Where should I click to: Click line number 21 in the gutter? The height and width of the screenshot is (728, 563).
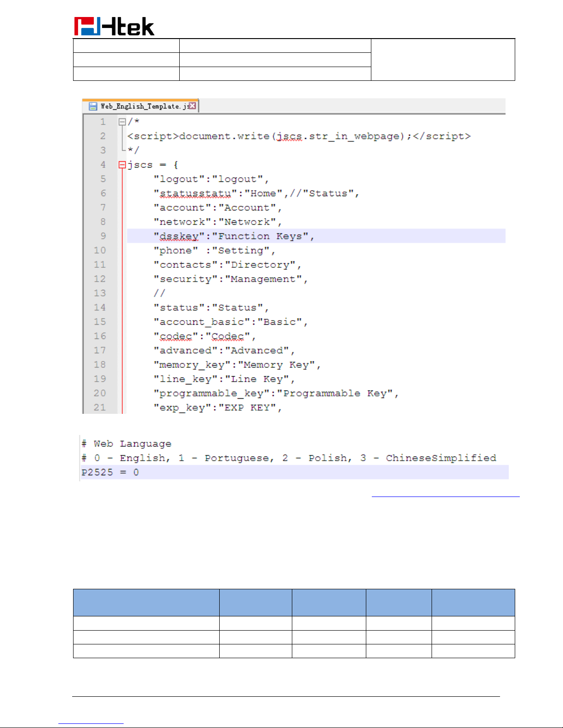pyautogui.click(x=100, y=407)
